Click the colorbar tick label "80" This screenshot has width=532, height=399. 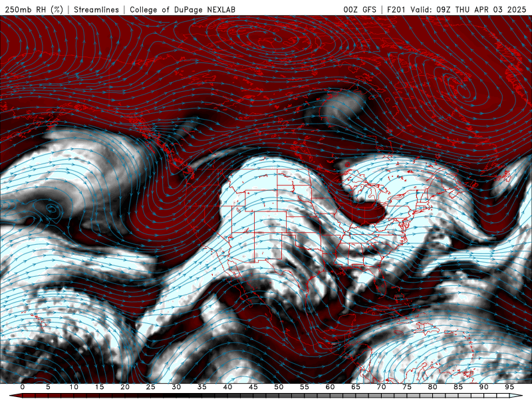pyautogui.click(x=432, y=387)
